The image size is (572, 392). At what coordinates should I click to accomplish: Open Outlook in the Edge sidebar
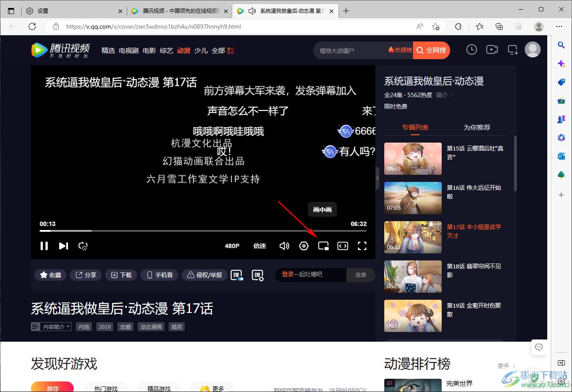point(561,156)
